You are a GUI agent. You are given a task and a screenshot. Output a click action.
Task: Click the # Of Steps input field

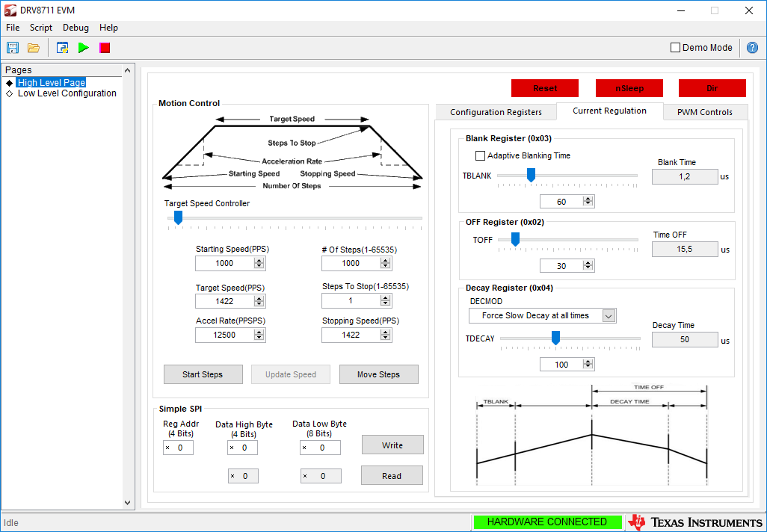pyautogui.click(x=351, y=264)
